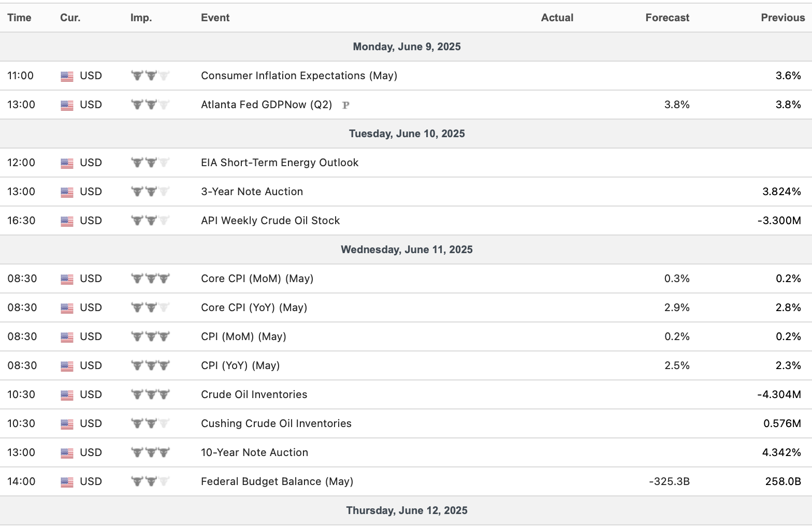The height and width of the screenshot is (528, 812).
Task: Click the Time column header
Action: 19,18
